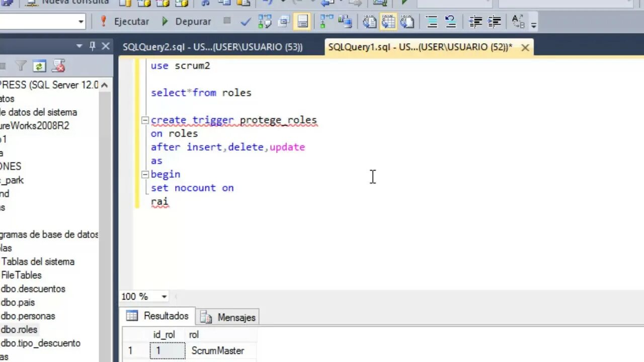Open the Mensajes tab
This screenshot has height=362, width=644.
coord(228,317)
